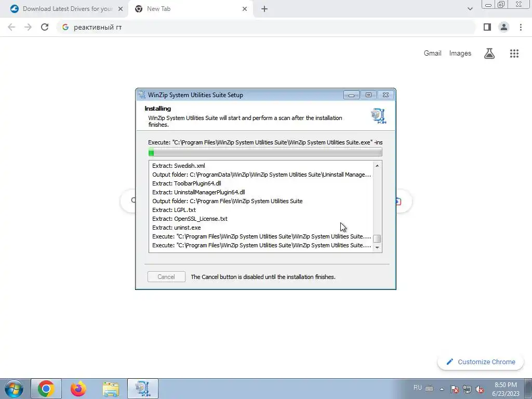Click the install log scrollbar thumb
Image resolution: width=532 pixels, height=399 pixels.
click(x=377, y=238)
